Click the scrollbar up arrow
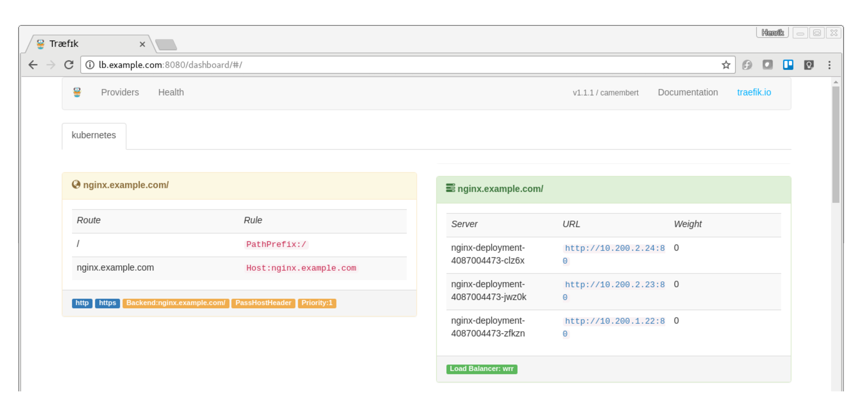 point(836,82)
